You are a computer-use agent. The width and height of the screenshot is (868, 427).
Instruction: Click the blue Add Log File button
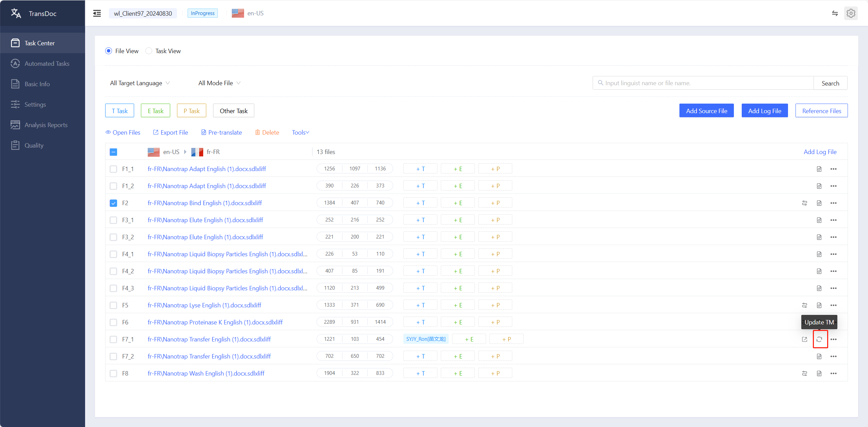pyautogui.click(x=765, y=111)
